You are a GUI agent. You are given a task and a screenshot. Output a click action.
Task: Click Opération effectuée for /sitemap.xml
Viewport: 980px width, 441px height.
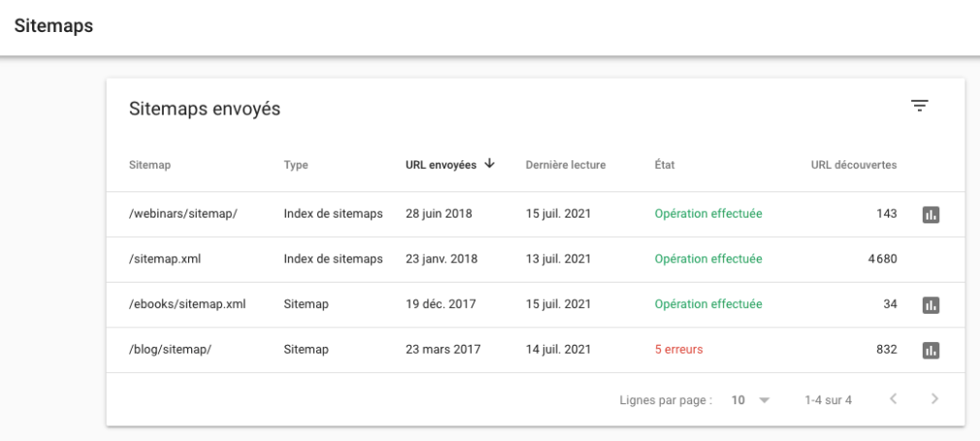click(708, 259)
